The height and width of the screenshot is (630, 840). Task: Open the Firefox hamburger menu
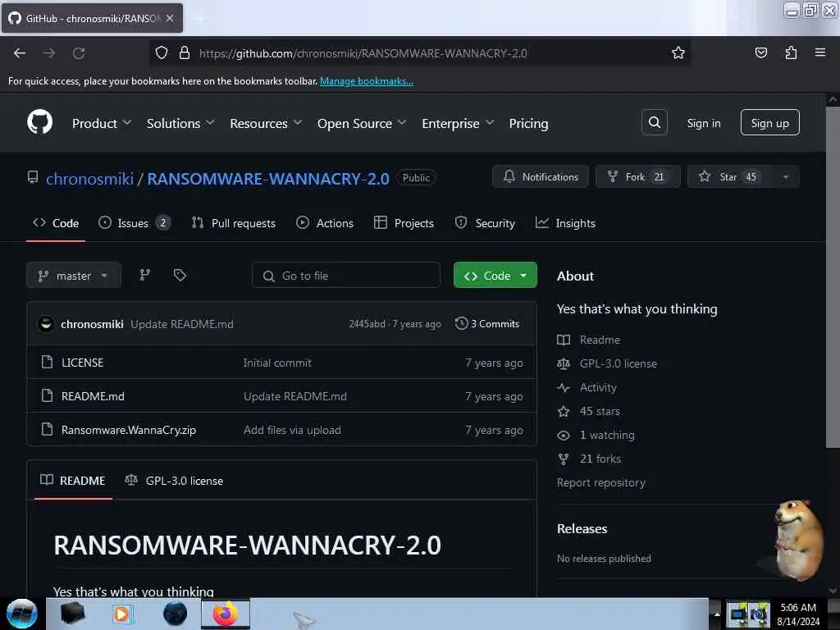(819, 52)
